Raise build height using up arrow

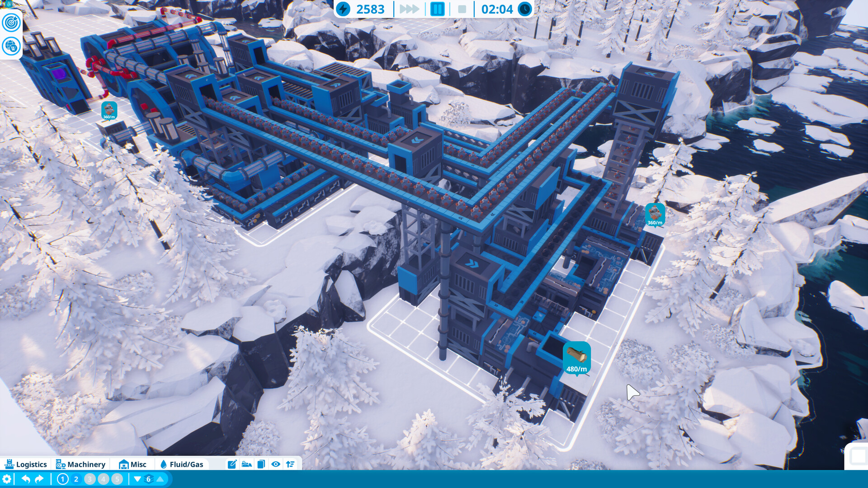161,479
